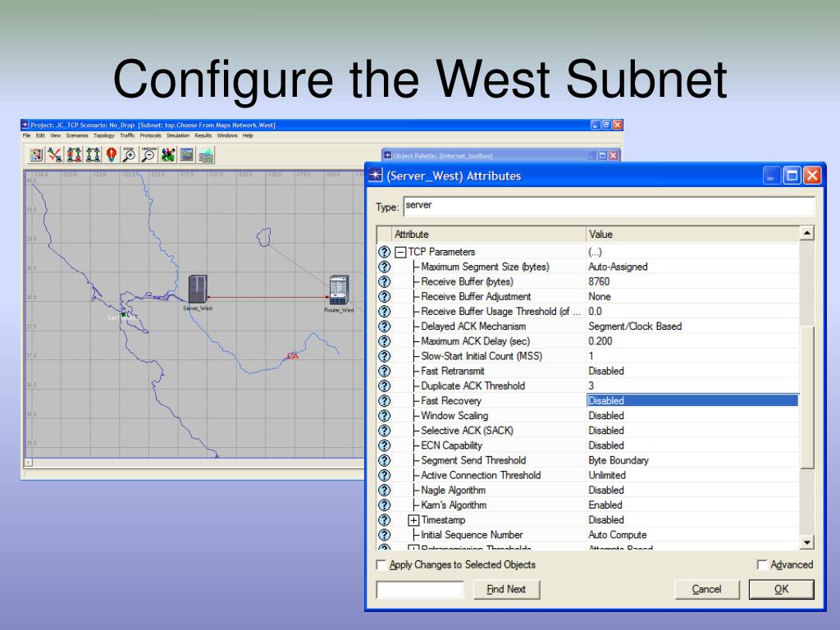The image size is (840, 630).
Task: Open the Scenarios menu
Action: tap(77, 135)
